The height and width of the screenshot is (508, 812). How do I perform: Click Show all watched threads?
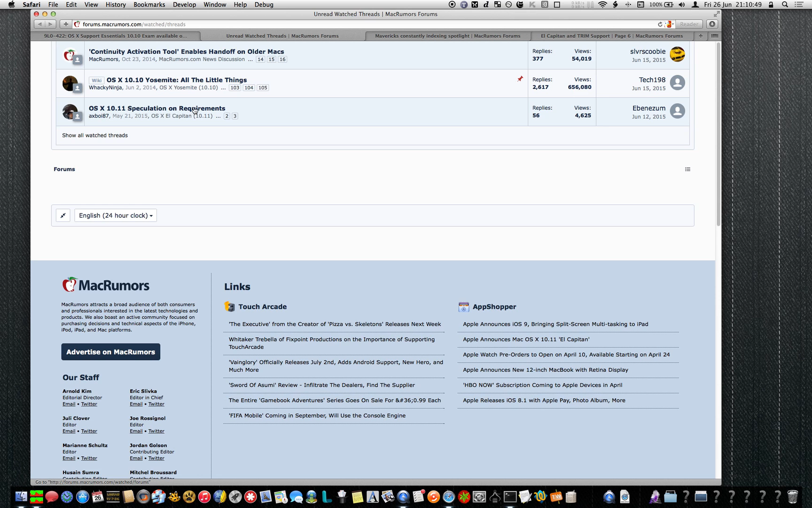coord(95,135)
